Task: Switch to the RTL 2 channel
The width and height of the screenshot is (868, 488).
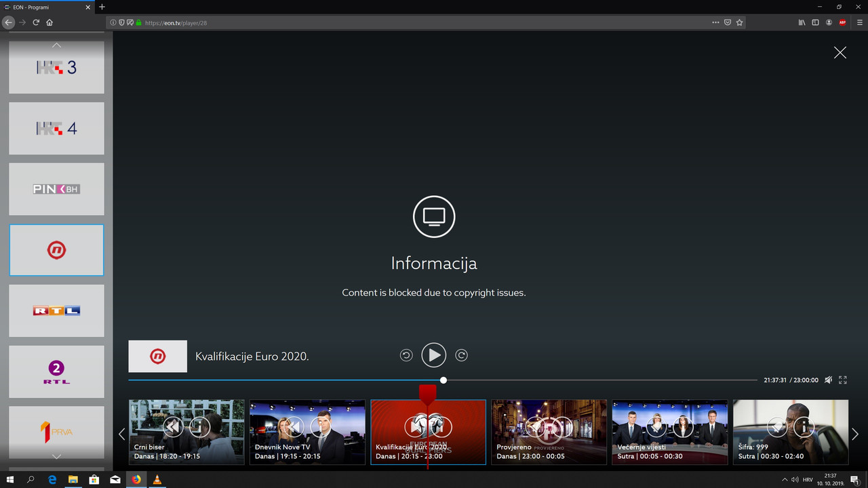Action: 56,371
